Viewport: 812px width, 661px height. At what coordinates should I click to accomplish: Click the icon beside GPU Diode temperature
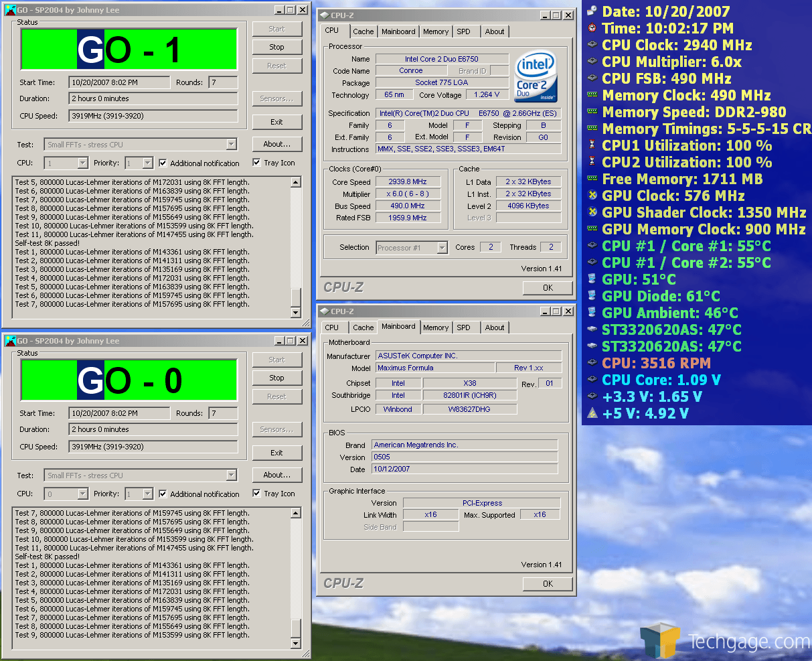pyautogui.click(x=592, y=296)
